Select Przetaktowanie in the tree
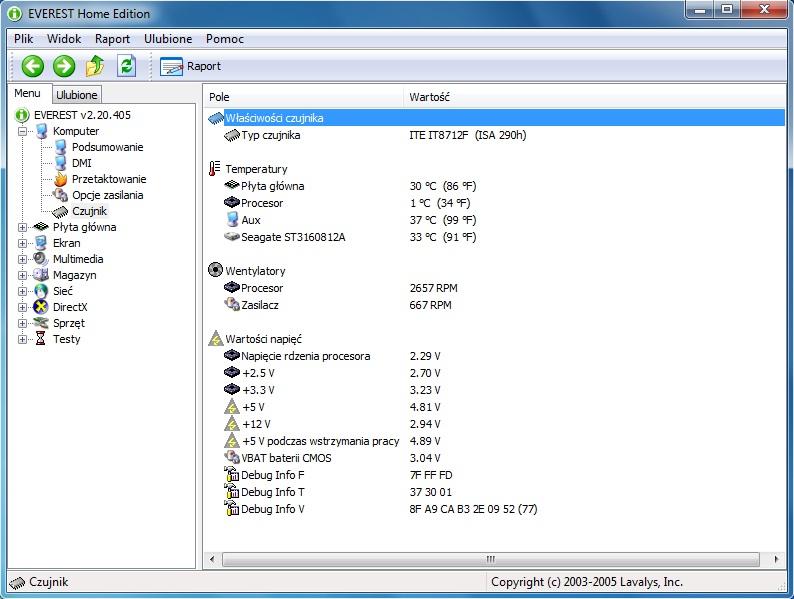The image size is (794, 599). click(x=109, y=179)
